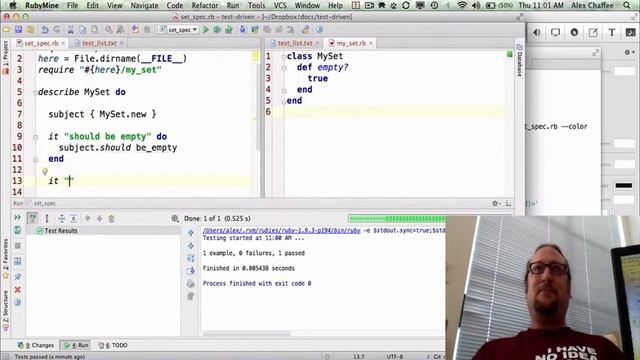Open the File menu
This screenshot has height=360, width=640.
[x=72, y=5]
